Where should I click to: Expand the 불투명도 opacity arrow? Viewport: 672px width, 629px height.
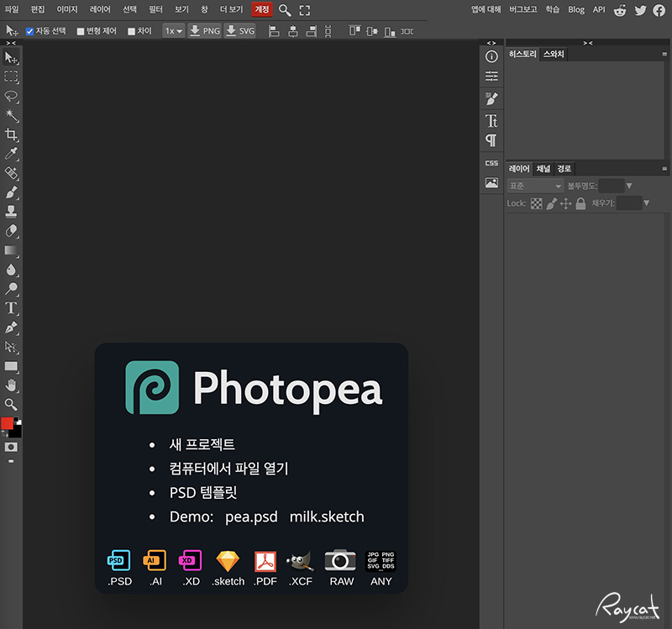pos(629,186)
